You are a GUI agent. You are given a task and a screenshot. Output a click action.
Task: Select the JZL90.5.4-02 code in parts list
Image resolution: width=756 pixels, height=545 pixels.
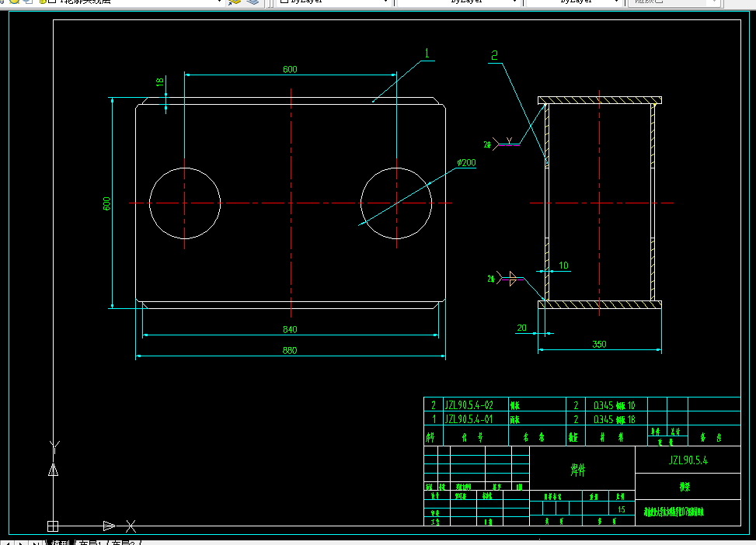[x=469, y=405]
